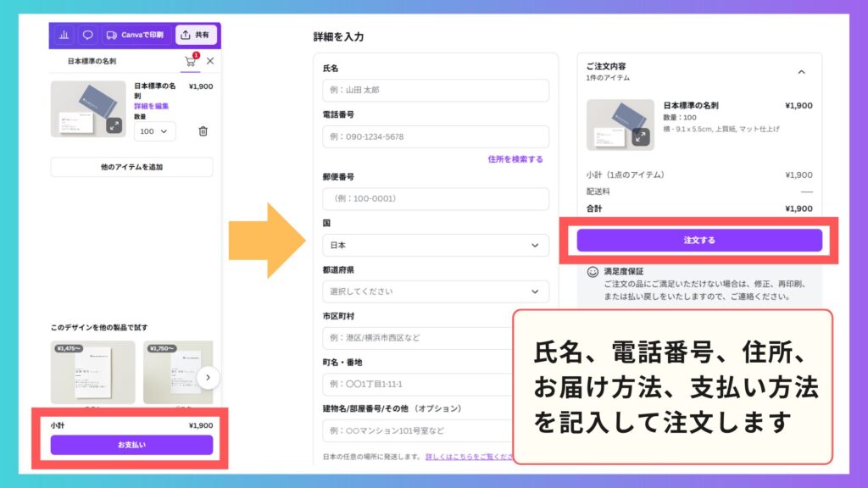Click the 他のアイテムを追加 button
Screen dimensions: 868x488
131,167
